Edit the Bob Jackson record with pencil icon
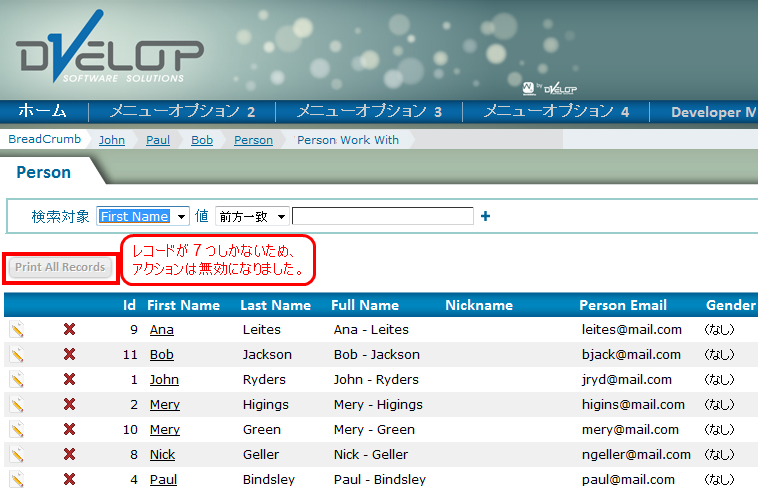This screenshot has height=497, width=758. (x=17, y=354)
